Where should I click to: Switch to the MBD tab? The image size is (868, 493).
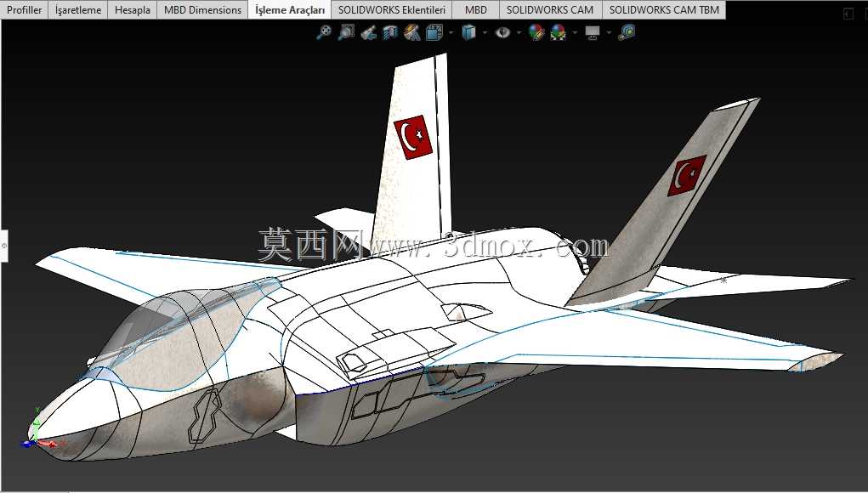click(x=475, y=10)
